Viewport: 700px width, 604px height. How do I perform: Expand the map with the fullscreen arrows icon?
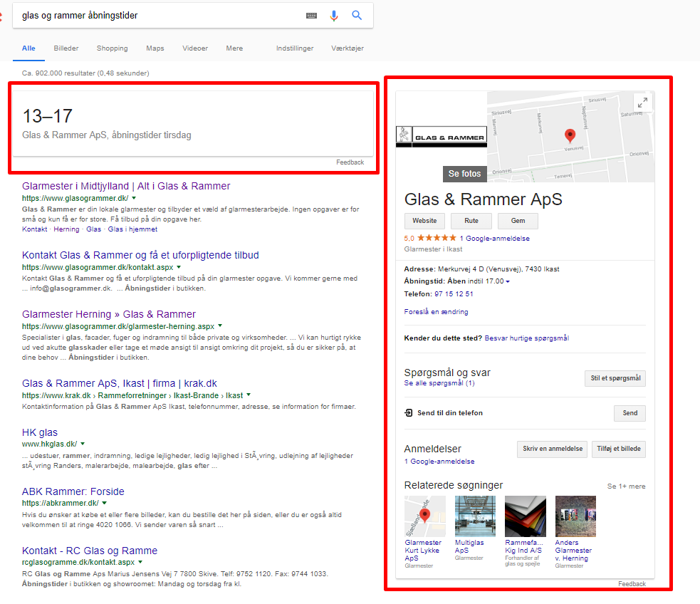pos(642,103)
